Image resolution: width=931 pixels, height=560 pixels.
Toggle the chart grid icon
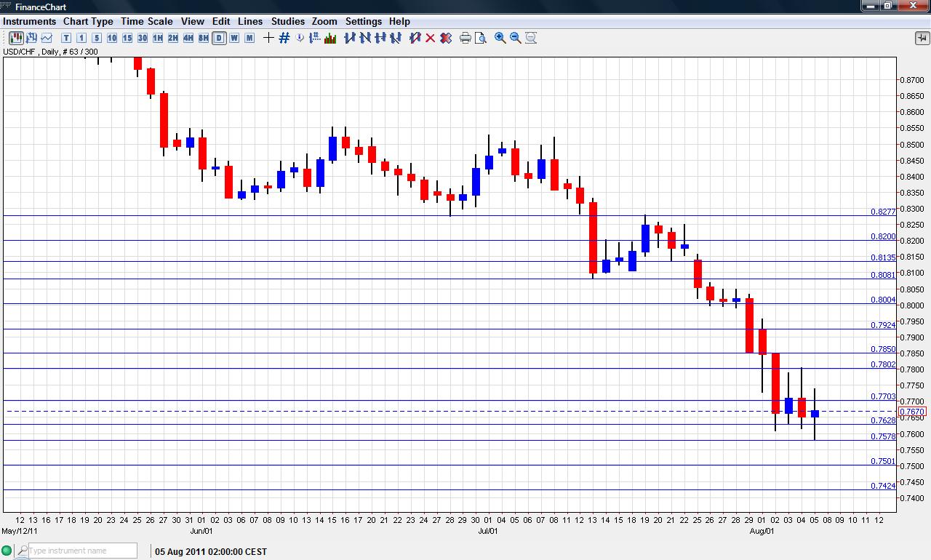point(284,38)
